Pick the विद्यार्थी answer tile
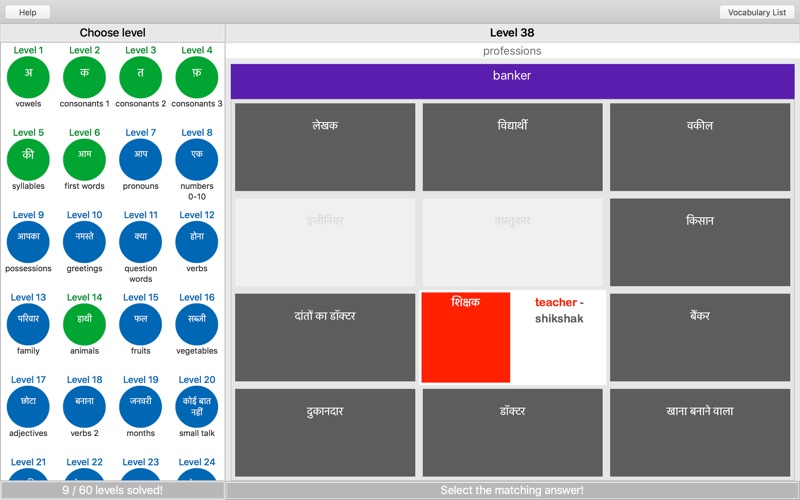Image resolution: width=800 pixels, height=500 pixels. [x=512, y=147]
